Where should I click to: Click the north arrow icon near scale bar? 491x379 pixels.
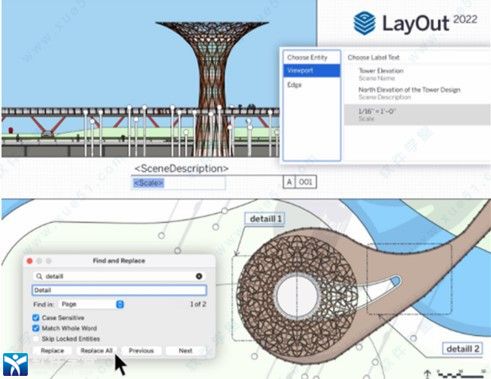click(x=427, y=374)
